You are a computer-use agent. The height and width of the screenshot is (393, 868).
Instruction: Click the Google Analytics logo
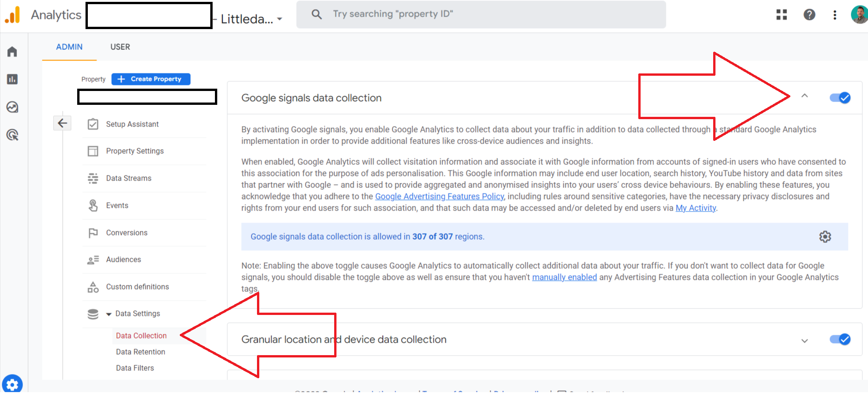(12, 15)
